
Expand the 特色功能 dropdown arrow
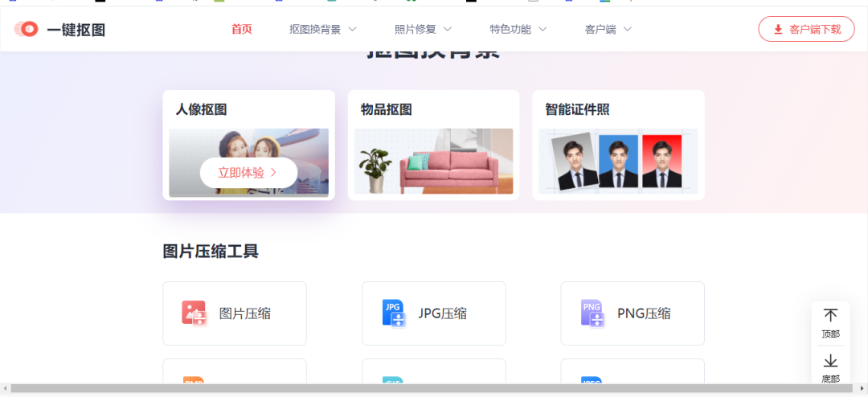click(x=542, y=30)
